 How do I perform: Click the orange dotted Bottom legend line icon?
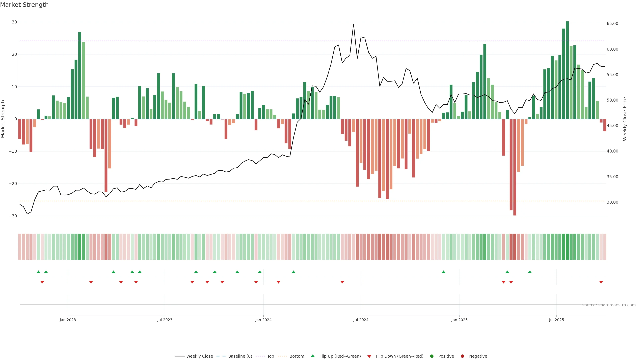282,356
